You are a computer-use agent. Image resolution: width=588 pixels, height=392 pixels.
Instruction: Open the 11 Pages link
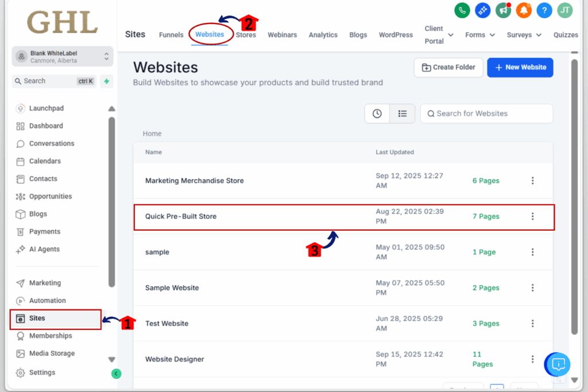tap(482, 359)
